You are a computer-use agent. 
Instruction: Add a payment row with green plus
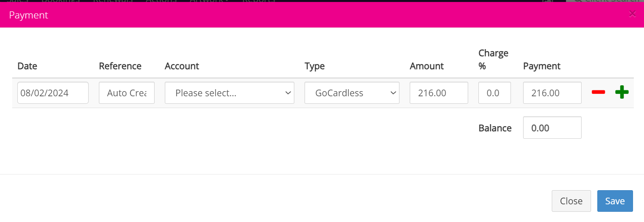coord(622,92)
